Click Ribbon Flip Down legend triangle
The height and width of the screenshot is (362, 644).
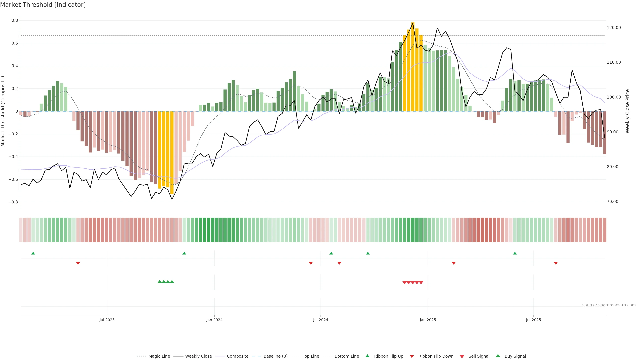[x=412, y=356]
